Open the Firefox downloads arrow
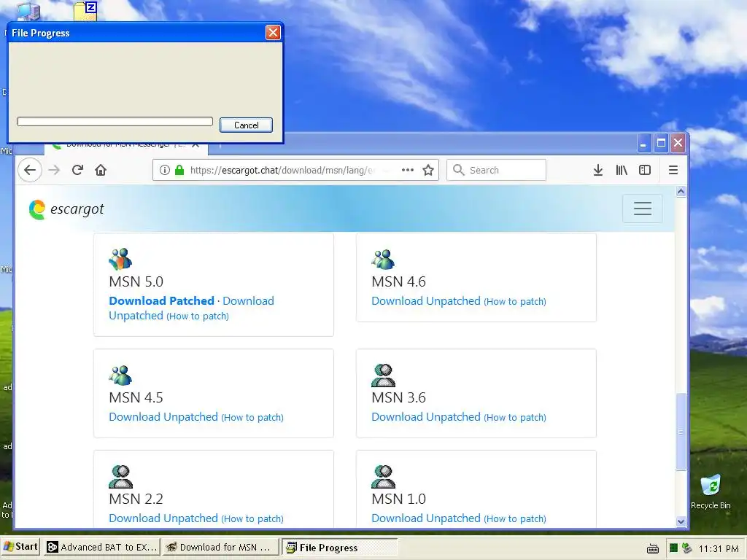Image resolution: width=747 pixels, height=560 pixels. [598, 170]
